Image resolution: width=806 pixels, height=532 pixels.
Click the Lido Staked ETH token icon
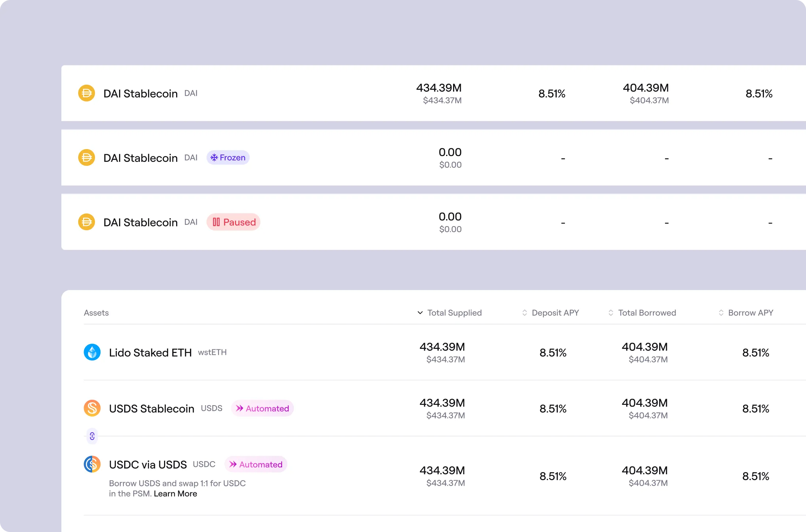92,352
